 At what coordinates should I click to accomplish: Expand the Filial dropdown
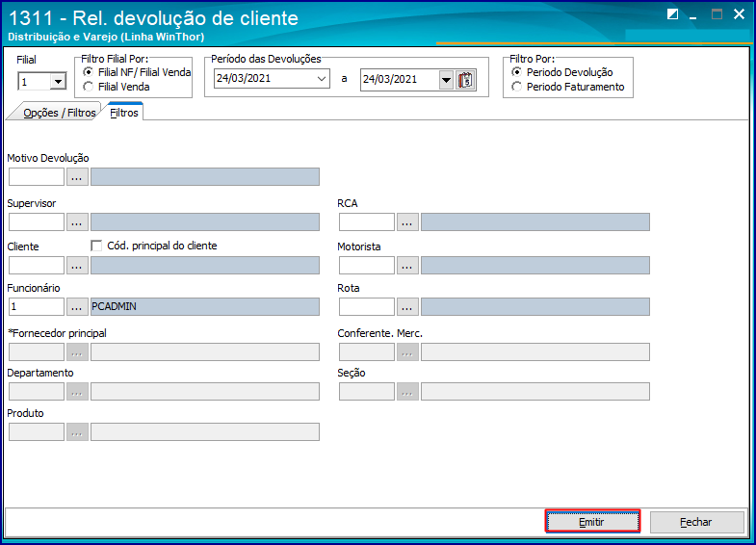[58, 82]
